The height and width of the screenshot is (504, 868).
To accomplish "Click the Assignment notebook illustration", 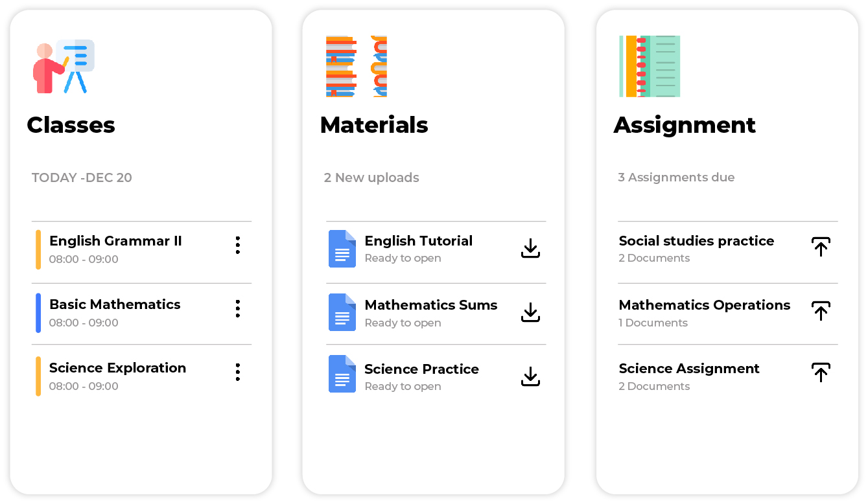I will (x=650, y=66).
